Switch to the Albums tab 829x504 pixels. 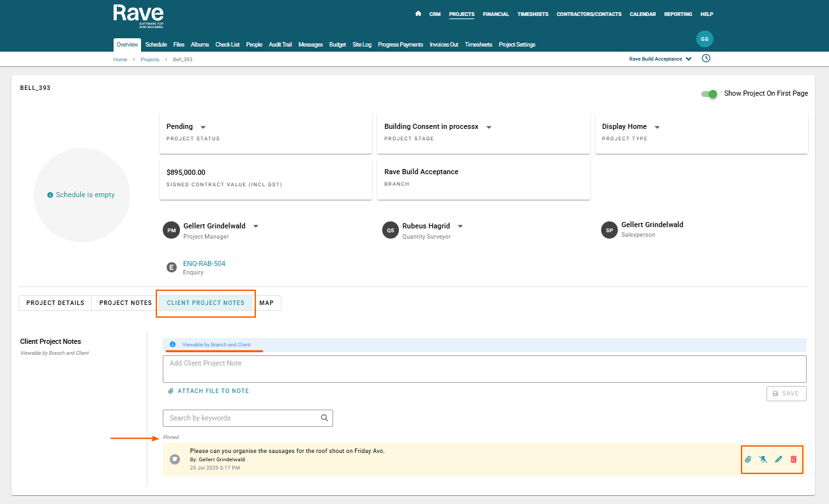200,45
